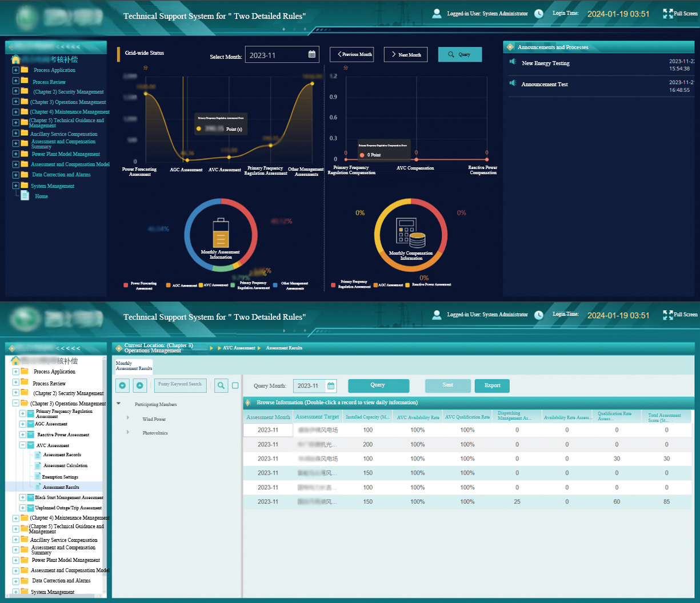Click the battery icon in Monthly Assessment donut

pos(221,232)
